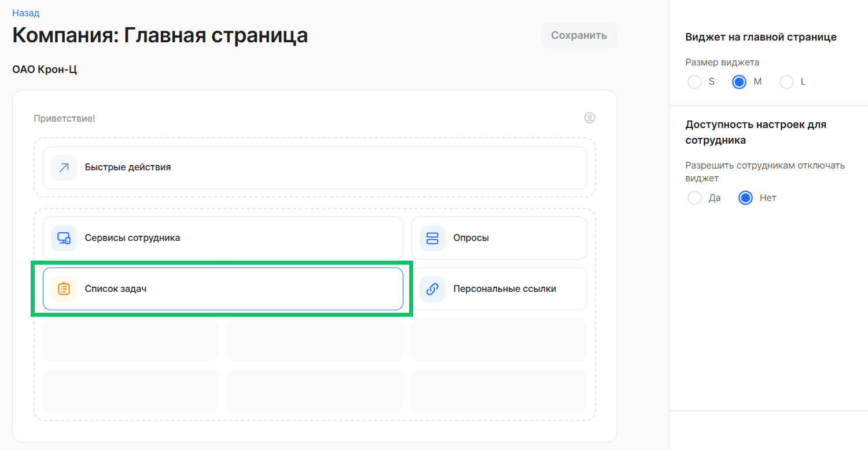Click the Персональные ссылки chain-link icon
Screen dimensions: 868x450
coord(432,288)
